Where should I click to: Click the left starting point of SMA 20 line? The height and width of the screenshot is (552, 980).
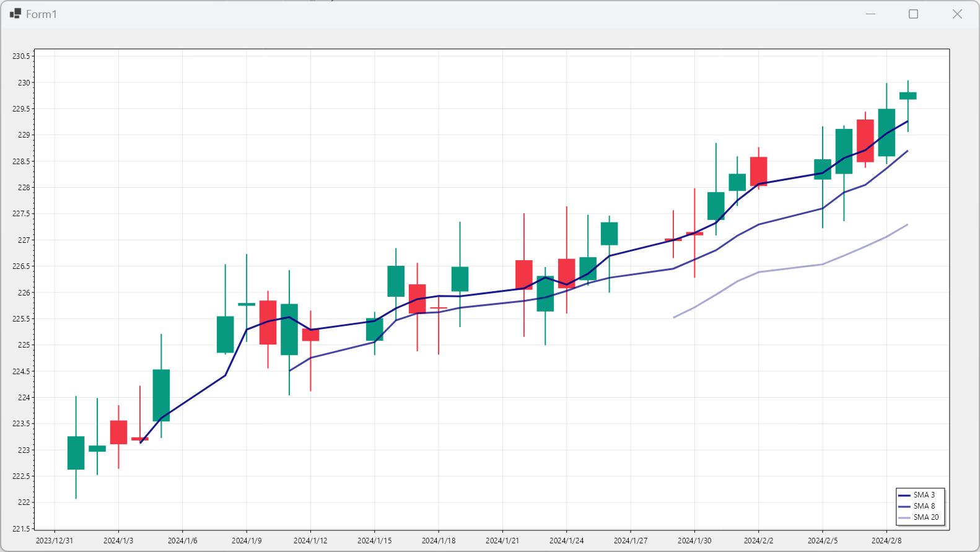[674, 317]
